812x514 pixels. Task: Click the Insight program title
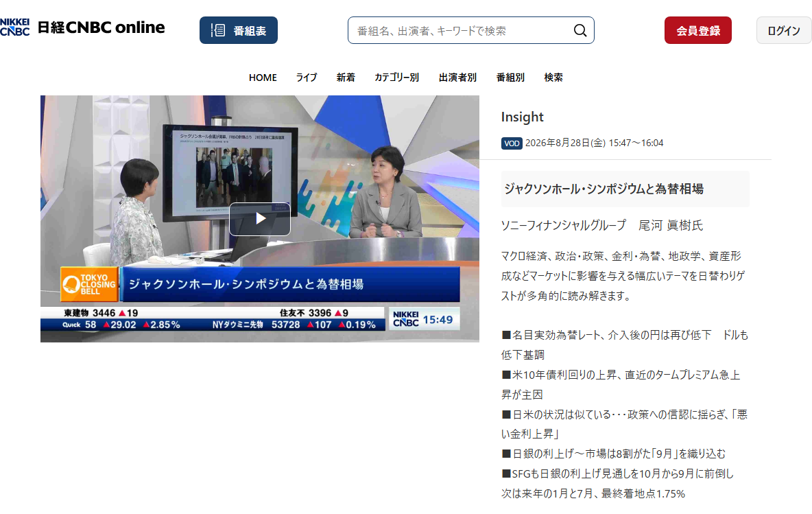[x=522, y=117]
